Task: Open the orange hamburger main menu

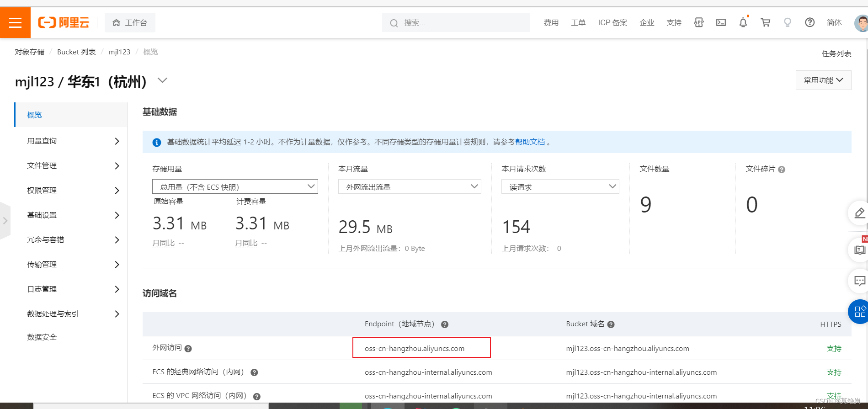Action: coord(15,22)
